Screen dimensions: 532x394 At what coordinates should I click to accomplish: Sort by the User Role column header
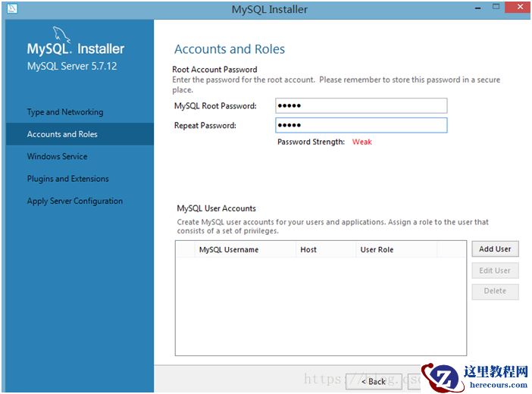(396, 249)
